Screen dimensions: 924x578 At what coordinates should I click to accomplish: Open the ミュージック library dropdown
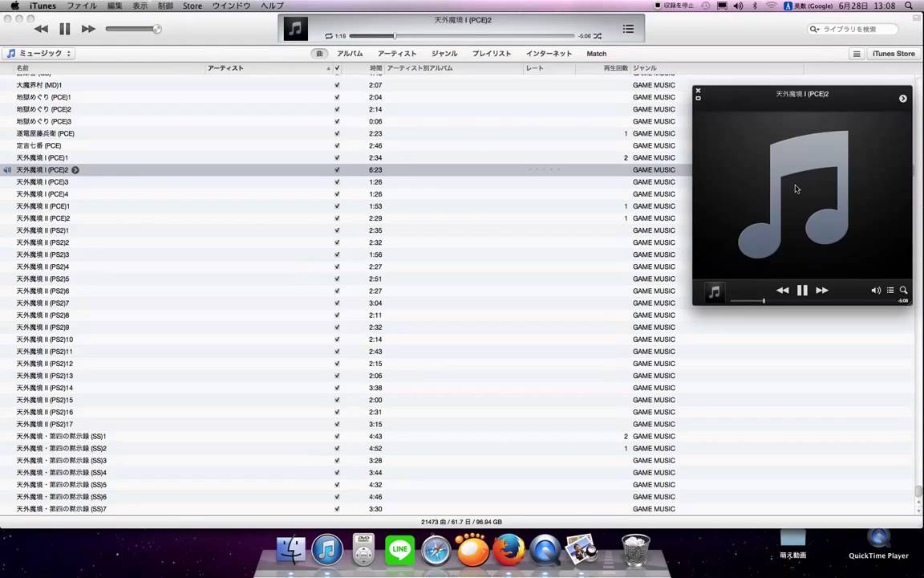[x=38, y=54]
